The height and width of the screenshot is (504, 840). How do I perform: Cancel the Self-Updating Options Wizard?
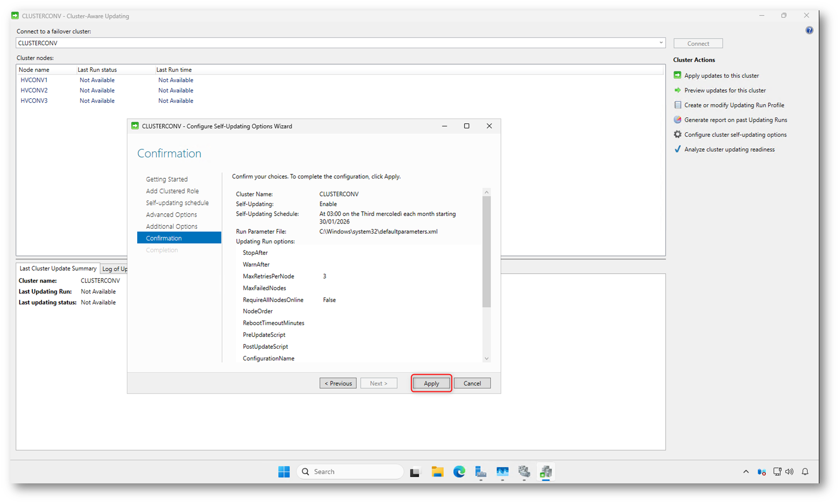click(472, 383)
